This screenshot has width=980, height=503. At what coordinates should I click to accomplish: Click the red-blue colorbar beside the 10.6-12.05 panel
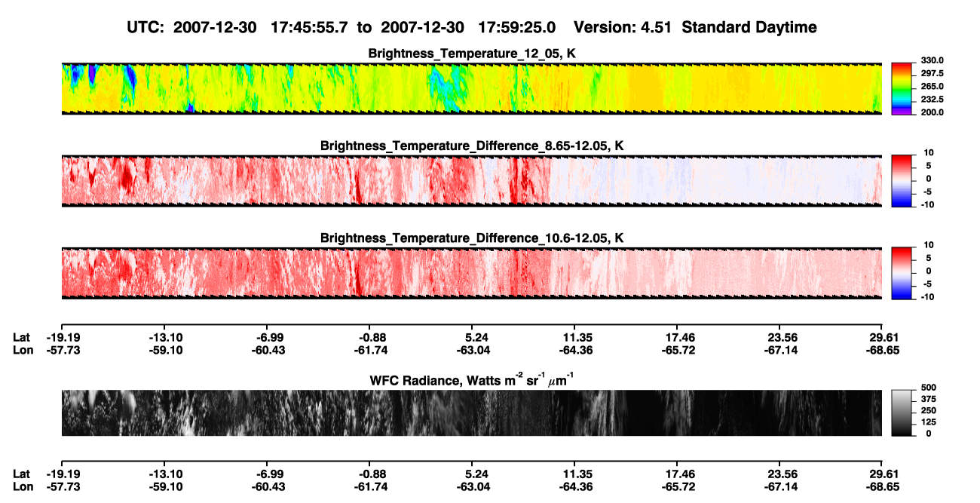point(902,273)
